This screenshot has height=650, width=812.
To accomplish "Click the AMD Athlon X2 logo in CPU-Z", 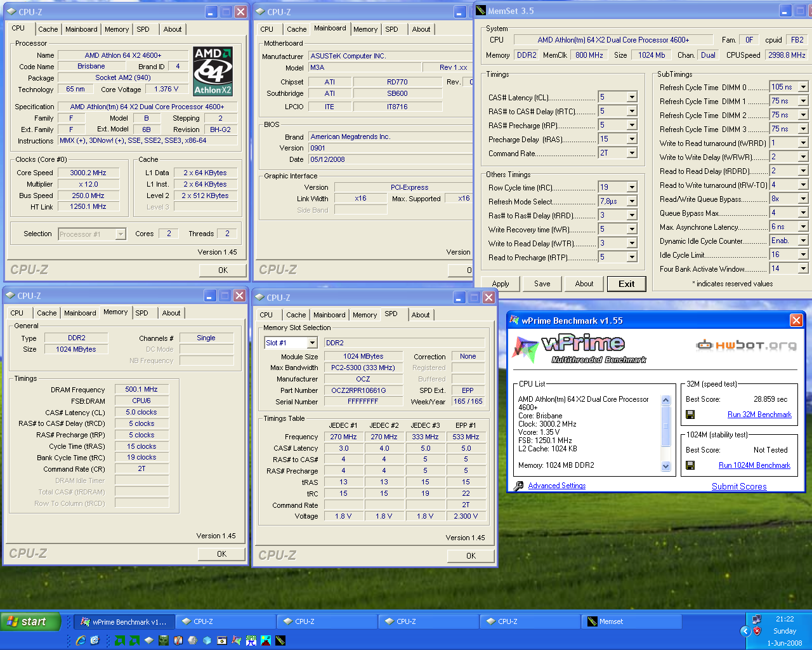I will pyautogui.click(x=213, y=71).
